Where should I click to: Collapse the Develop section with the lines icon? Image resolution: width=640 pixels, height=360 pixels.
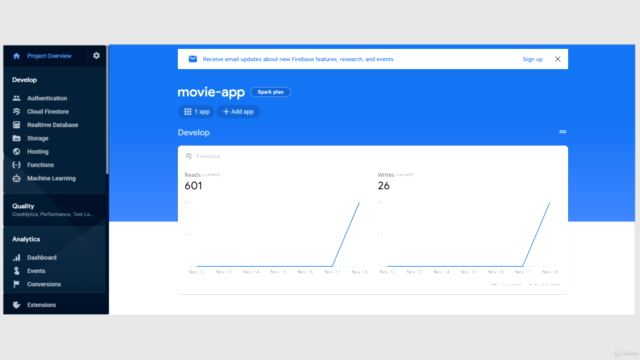tap(562, 132)
